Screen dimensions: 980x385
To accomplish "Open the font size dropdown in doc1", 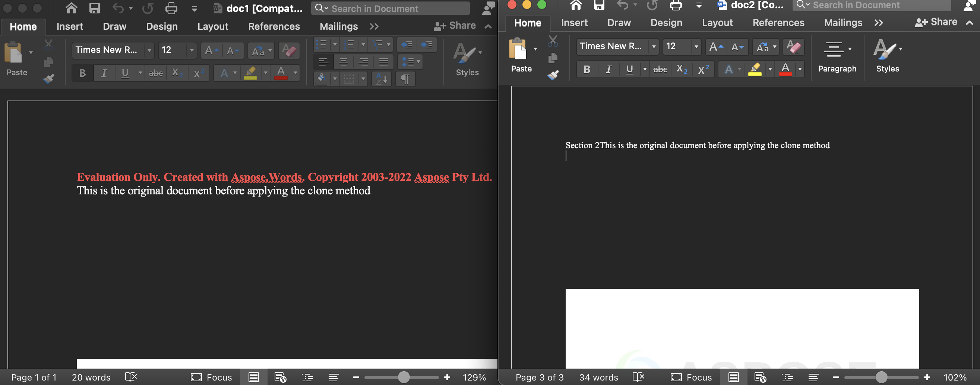I will (192, 50).
